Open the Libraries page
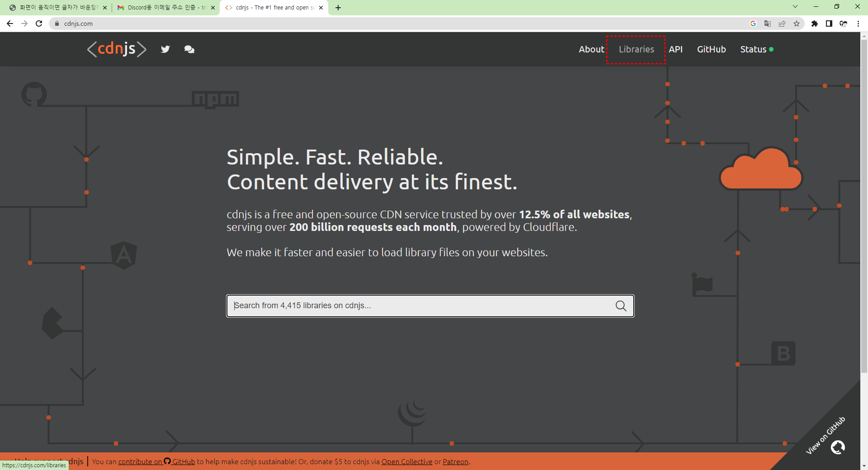This screenshot has width=868, height=470. click(x=636, y=49)
